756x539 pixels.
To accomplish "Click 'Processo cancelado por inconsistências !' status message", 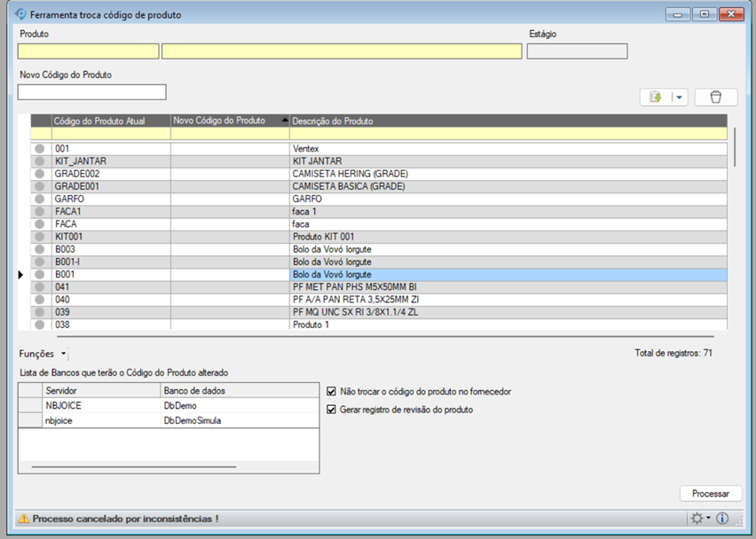I will coord(126,519).
